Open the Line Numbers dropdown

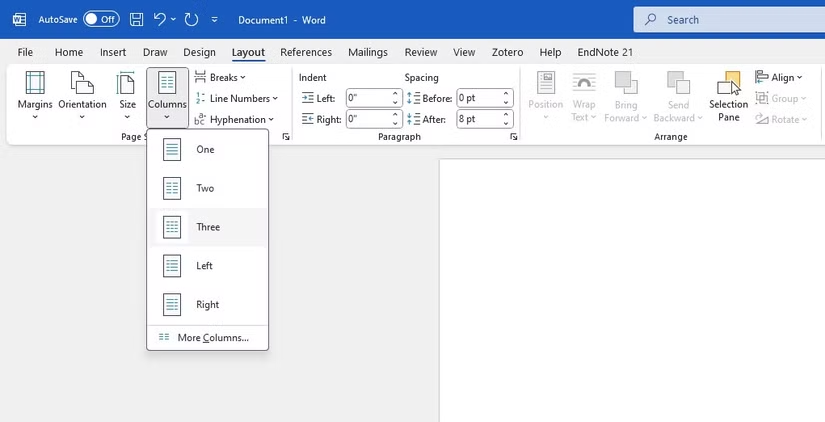point(236,98)
